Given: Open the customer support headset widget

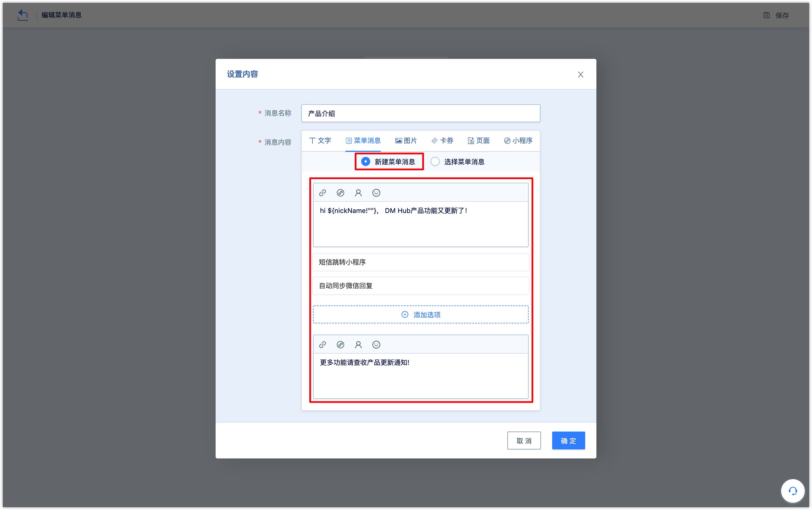Looking at the screenshot, I should point(792,491).
